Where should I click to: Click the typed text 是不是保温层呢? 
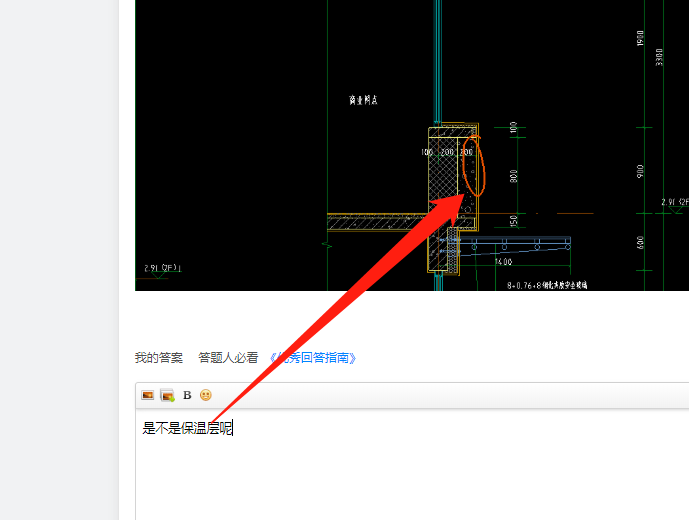187,428
